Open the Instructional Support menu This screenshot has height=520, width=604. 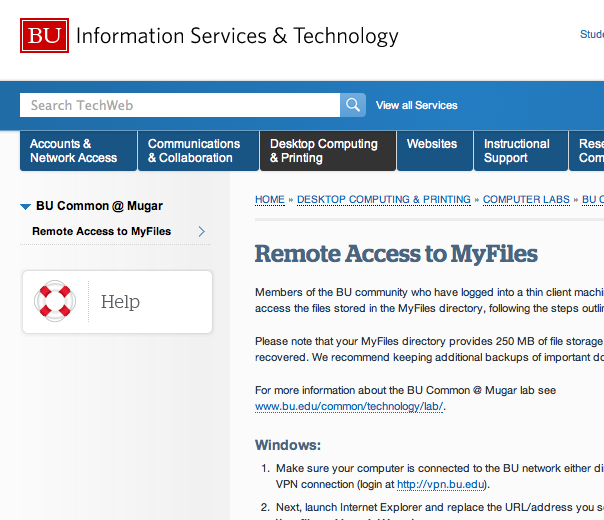(x=521, y=151)
